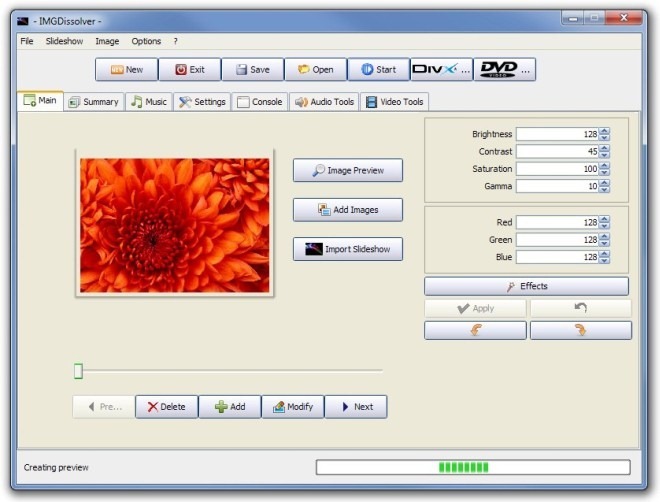The width and height of the screenshot is (660, 502).
Task: Click the Red value field
Action: click(558, 222)
